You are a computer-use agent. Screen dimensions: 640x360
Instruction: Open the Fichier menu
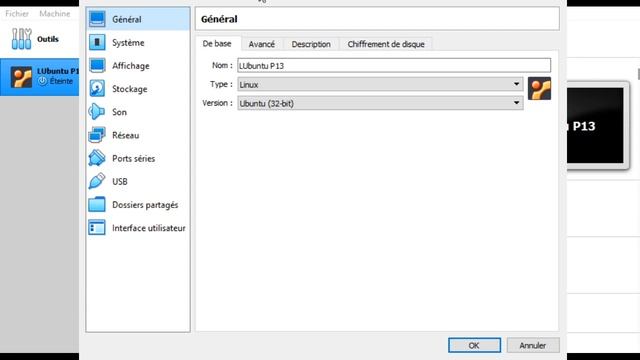pos(17,13)
